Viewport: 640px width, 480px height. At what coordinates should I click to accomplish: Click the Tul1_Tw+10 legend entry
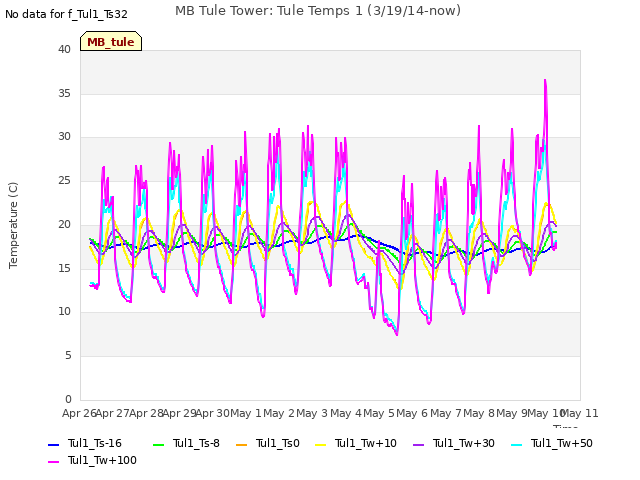coord(356,443)
